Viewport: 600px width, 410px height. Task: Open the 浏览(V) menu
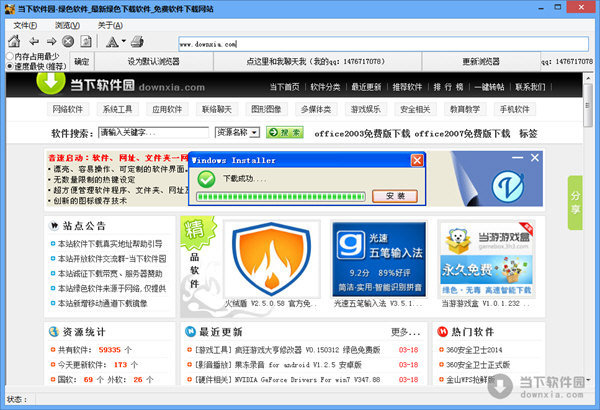(x=67, y=25)
